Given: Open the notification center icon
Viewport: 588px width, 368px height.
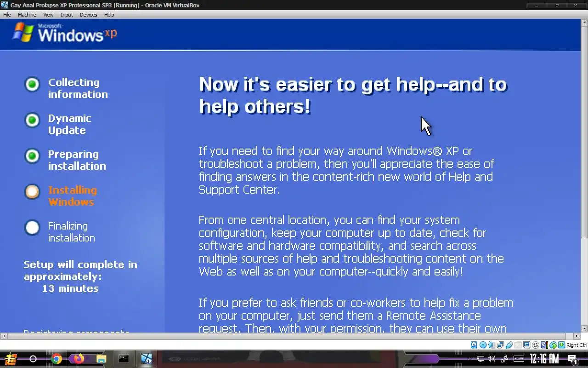Looking at the screenshot, I should coord(573,359).
